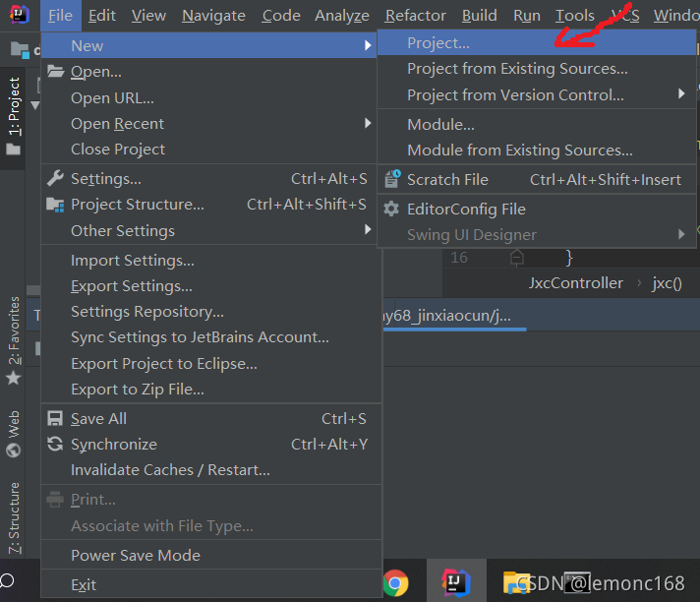The image size is (700, 602).
Task: Open Settings Repository...
Action: [x=211, y=311]
